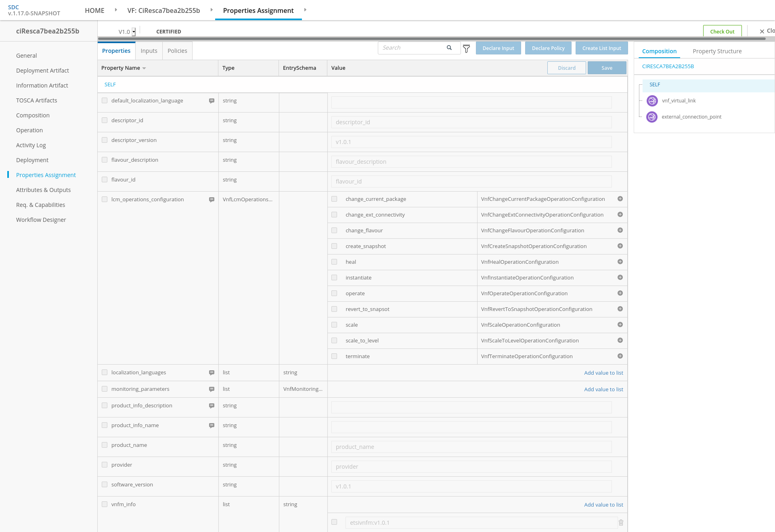
Task: Click the Discard button
Action: point(567,68)
